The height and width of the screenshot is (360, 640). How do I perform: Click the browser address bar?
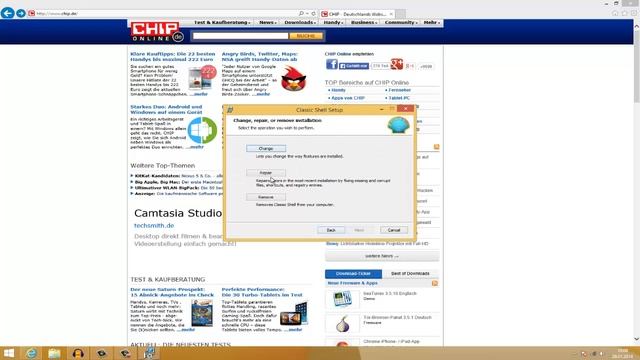tap(163, 13)
